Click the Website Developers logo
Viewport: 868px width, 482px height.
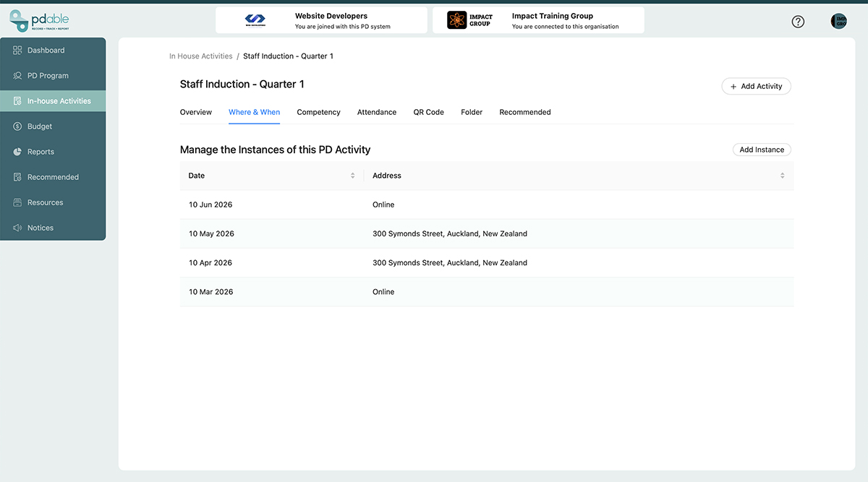pyautogui.click(x=255, y=20)
